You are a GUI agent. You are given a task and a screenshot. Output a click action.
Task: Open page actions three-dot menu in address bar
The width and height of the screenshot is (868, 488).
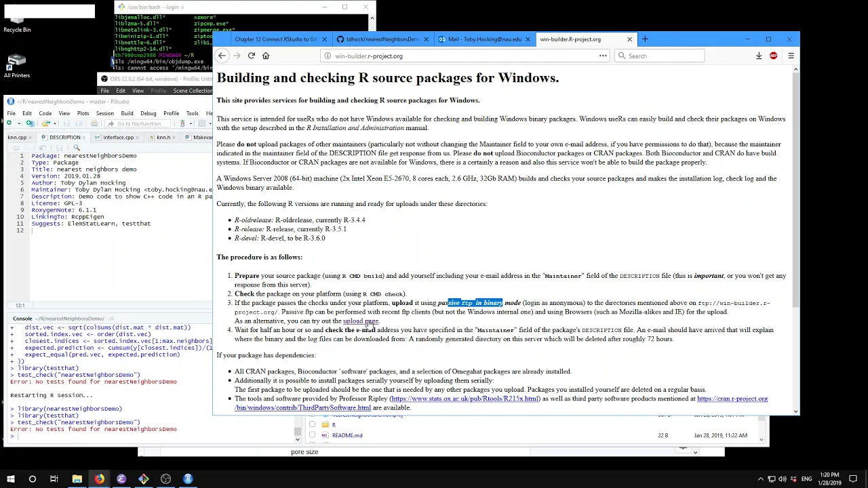click(x=603, y=56)
